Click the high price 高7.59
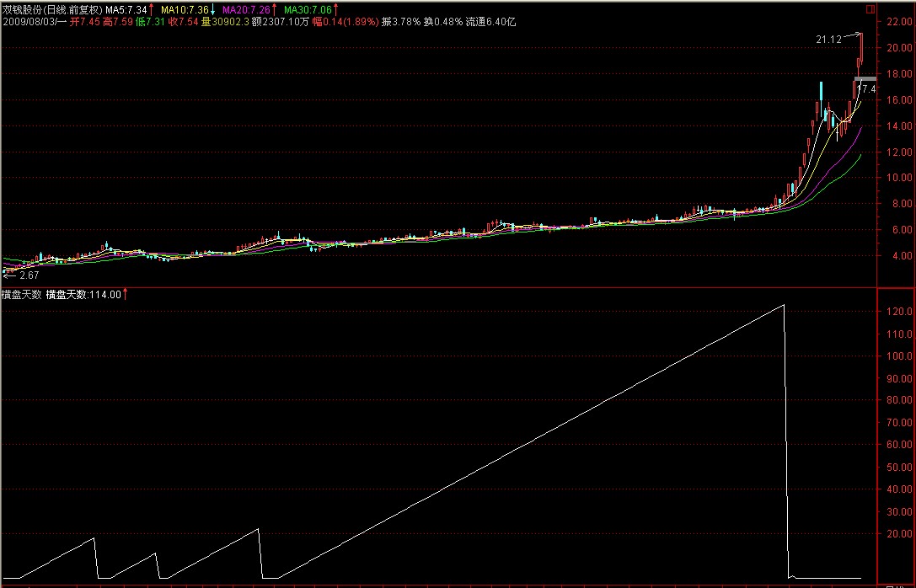Screen dimensions: 916x588 coord(117,22)
